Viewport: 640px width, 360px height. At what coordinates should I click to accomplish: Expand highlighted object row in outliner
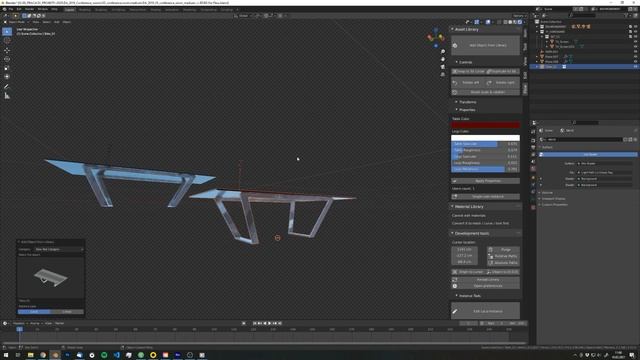tap(537, 67)
